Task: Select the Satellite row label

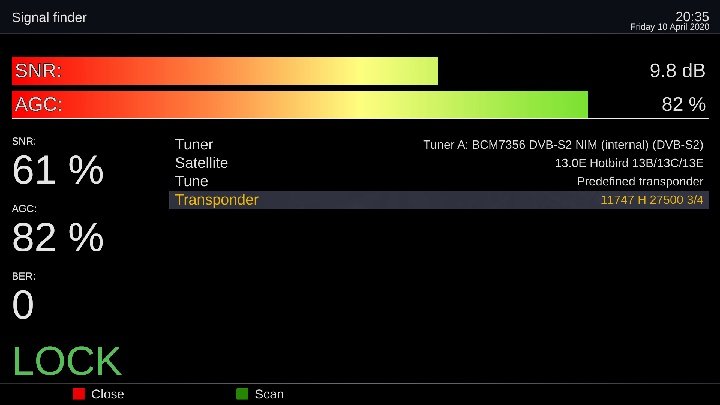Action: [201, 163]
